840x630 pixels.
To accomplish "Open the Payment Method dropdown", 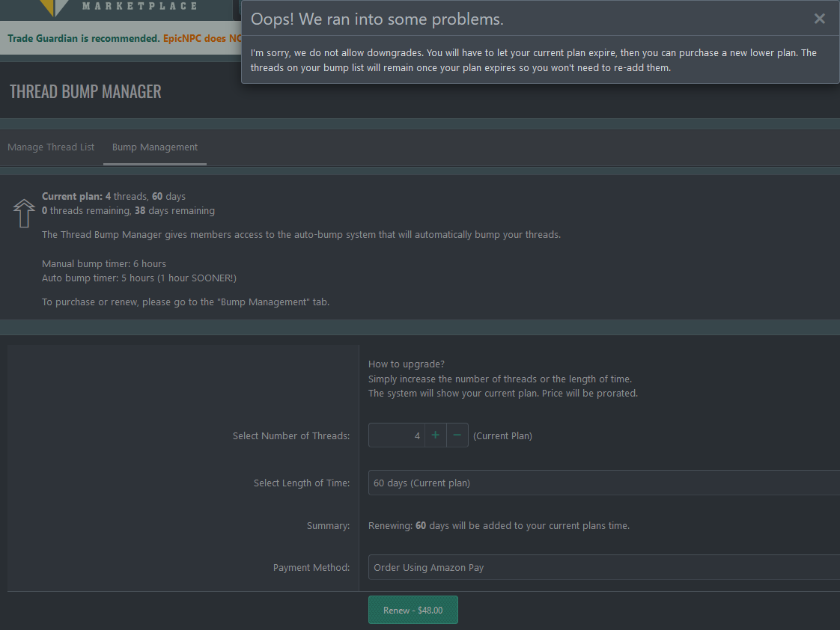I will pos(603,567).
